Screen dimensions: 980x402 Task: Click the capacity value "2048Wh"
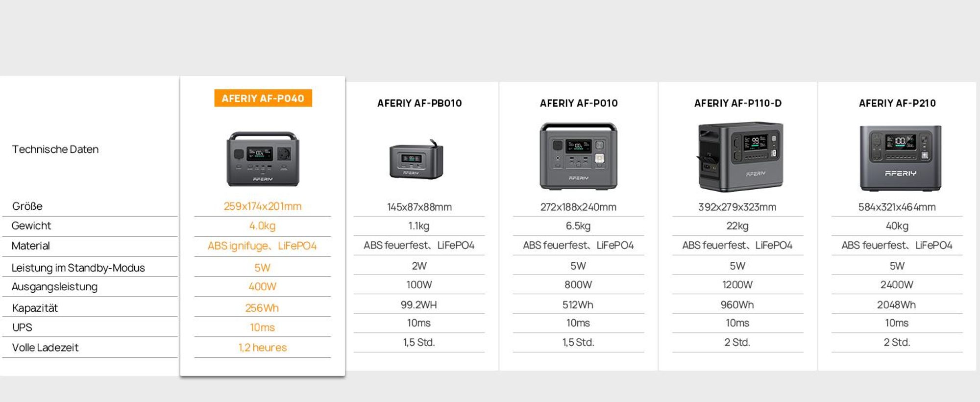896,304
